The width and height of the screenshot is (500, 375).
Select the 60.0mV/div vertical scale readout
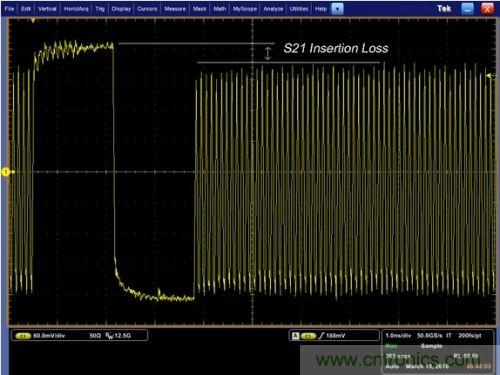[49, 336]
